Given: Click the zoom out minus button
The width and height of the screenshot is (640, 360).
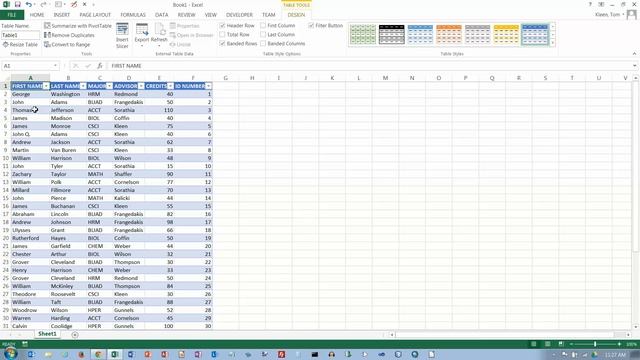Looking at the screenshot, I should pos(571,344).
